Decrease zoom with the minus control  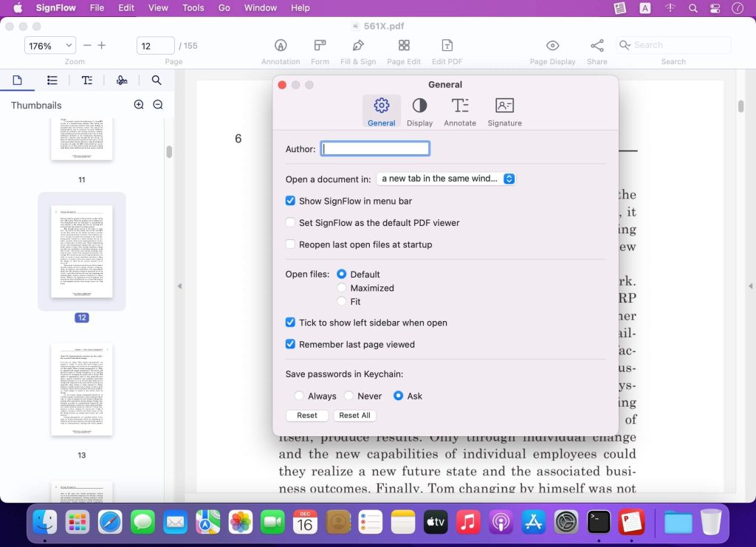coord(86,45)
